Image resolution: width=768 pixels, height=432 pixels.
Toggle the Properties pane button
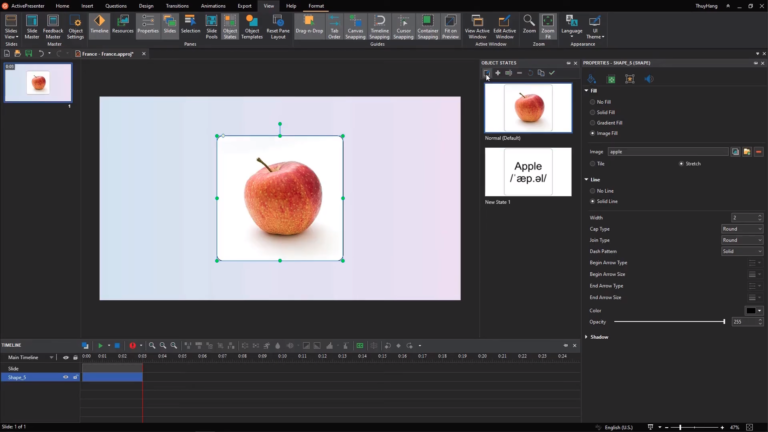148,26
